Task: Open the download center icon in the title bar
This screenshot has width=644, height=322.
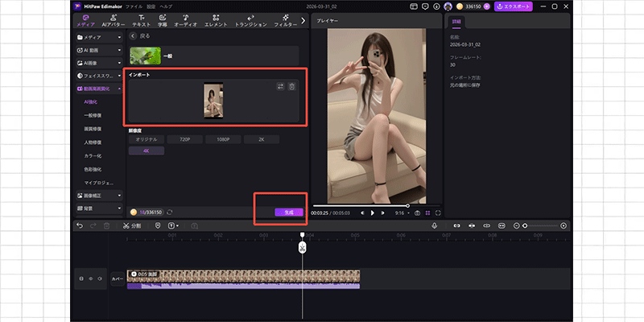Action: [436, 6]
